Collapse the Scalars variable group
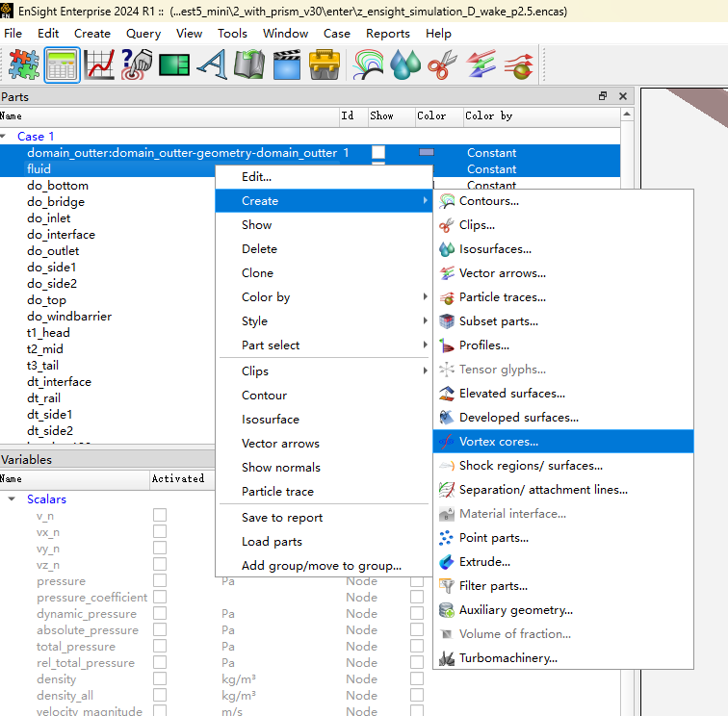The width and height of the screenshot is (728, 716). [x=12, y=499]
